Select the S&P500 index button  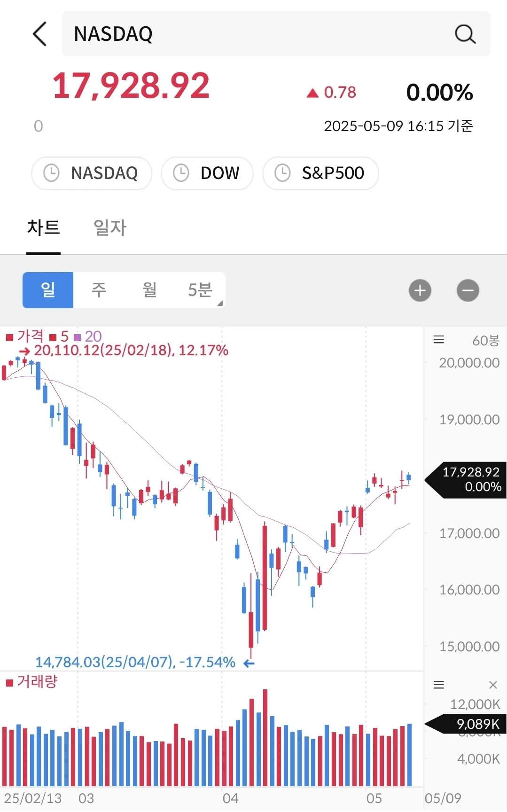tap(320, 173)
